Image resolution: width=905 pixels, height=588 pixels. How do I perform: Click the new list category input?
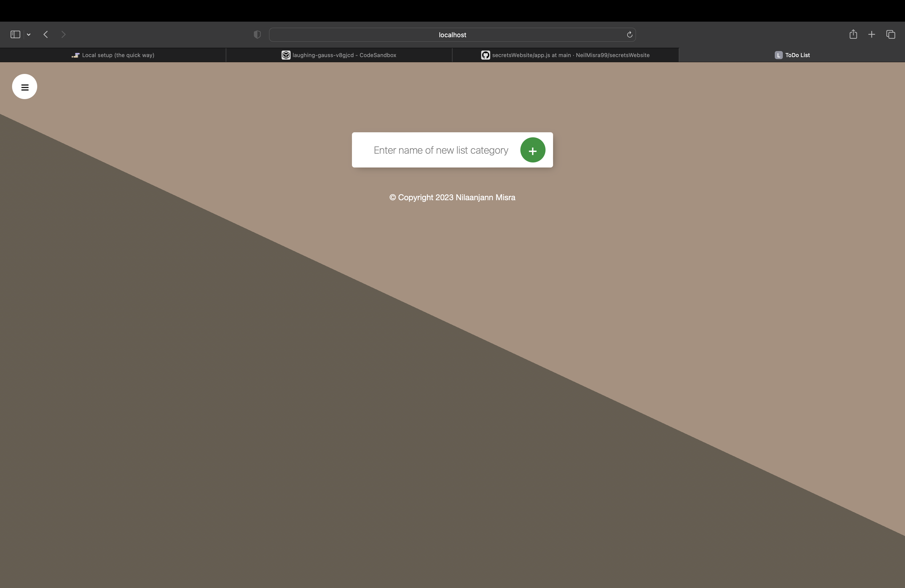tap(441, 150)
